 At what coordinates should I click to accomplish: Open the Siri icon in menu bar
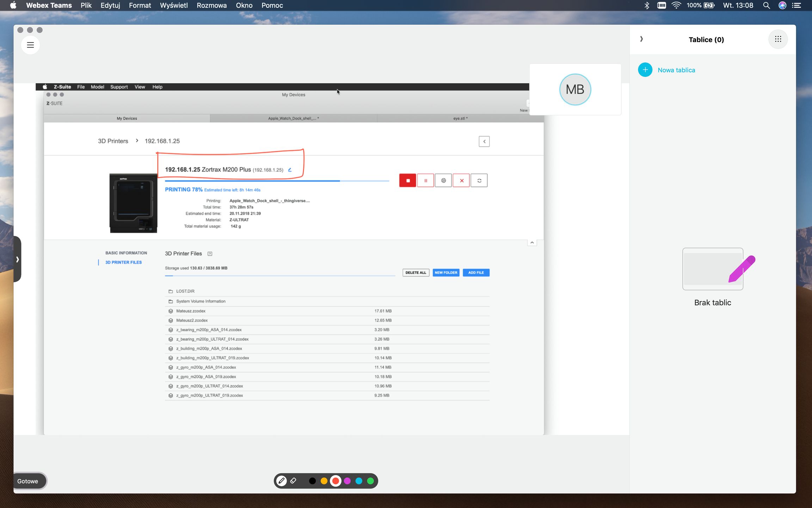[x=782, y=5]
